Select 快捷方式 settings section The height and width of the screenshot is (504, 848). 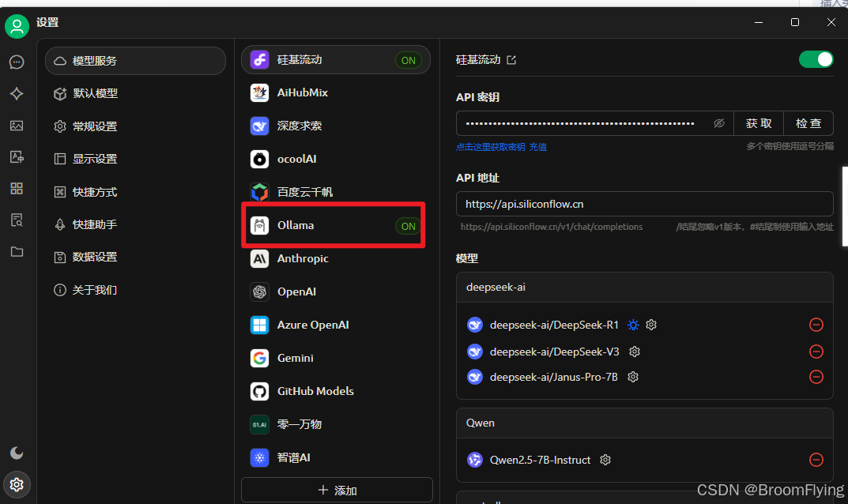(135, 191)
